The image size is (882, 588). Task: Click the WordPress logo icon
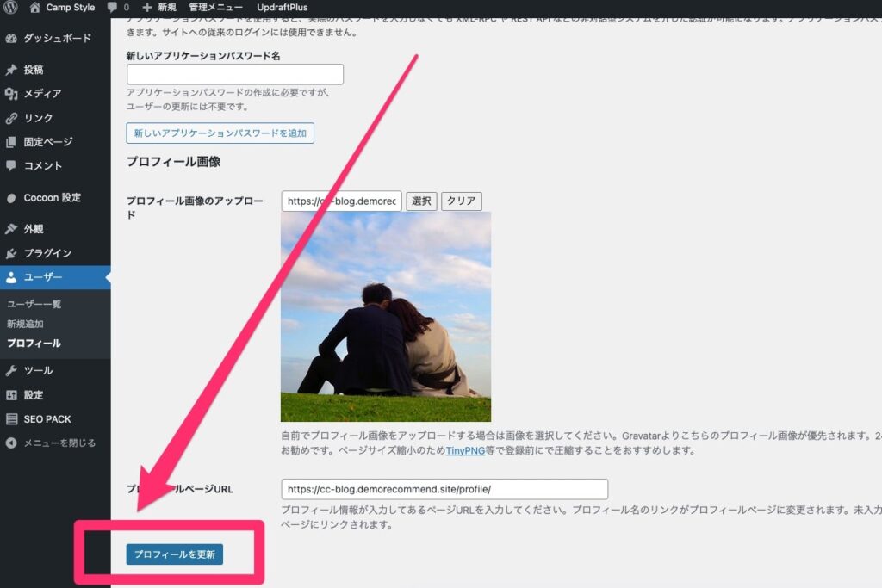coord(10,7)
